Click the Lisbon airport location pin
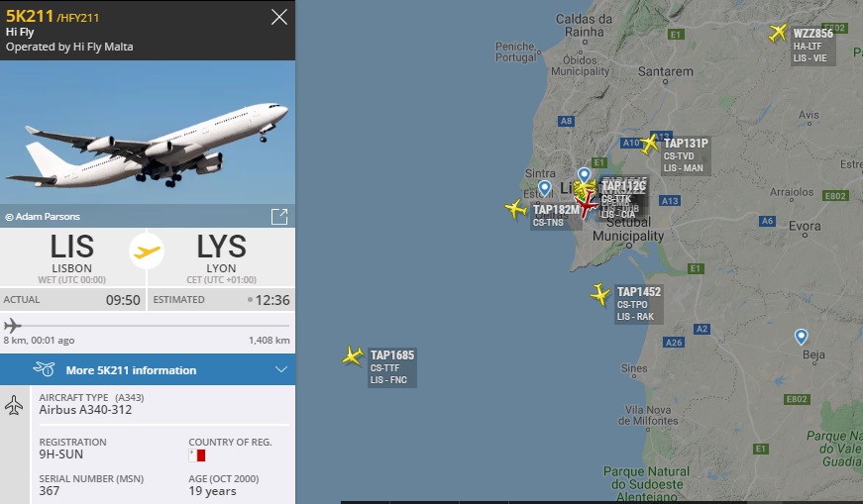Viewport: 863px width, 504px height. pyautogui.click(x=584, y=175)
